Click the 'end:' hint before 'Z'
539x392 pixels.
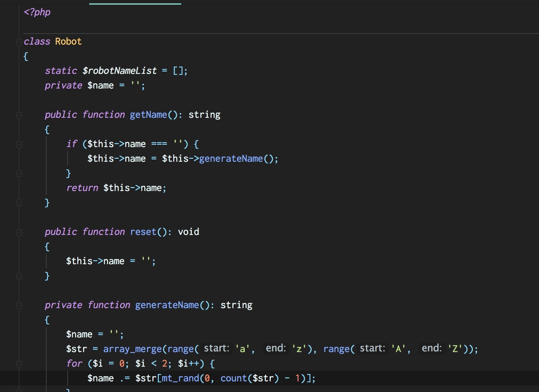(431, 348)
